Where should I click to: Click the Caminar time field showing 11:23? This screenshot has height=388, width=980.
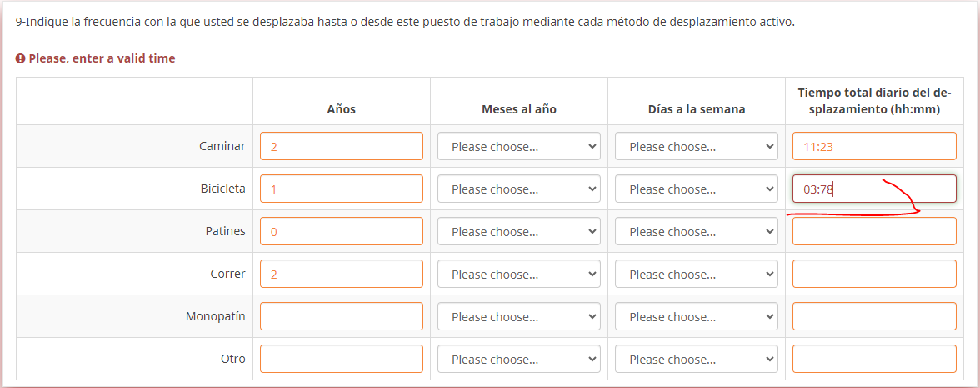pos(873,146)
